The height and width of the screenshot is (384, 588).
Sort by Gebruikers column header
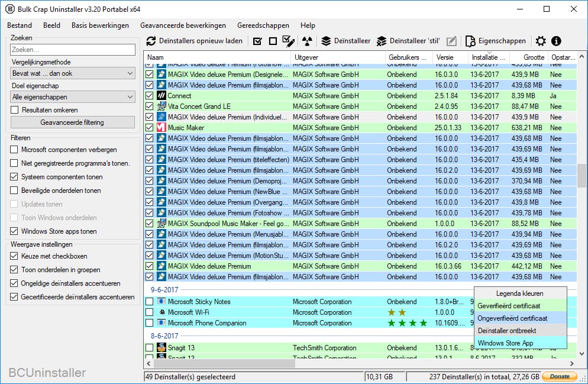409,57
